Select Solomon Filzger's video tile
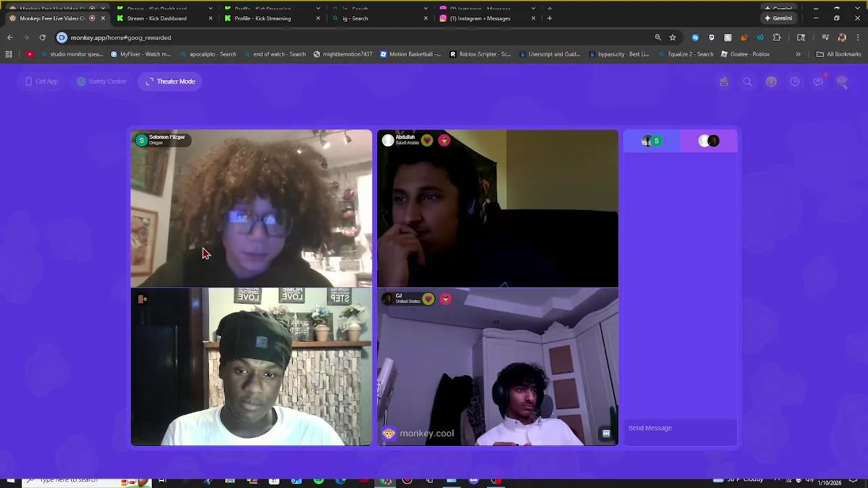Viewport: 868px width, 488px height. (252, 208)
